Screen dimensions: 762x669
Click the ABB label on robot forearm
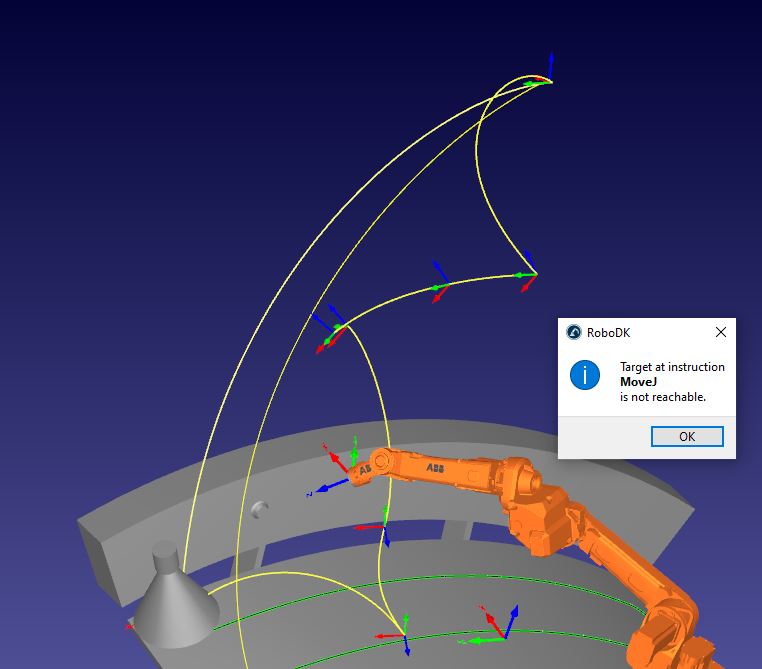click(436, 467)
